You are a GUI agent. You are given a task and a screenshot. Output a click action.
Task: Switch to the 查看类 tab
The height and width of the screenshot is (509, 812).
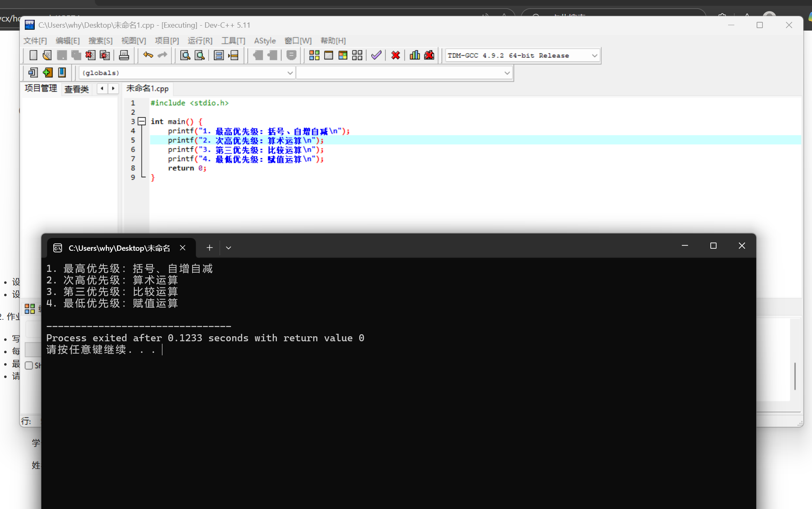click(76, 89)
